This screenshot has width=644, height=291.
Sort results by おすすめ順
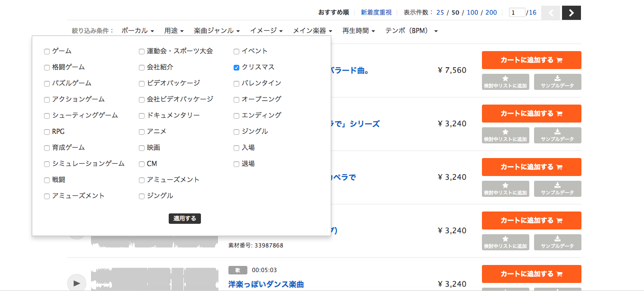334,13
